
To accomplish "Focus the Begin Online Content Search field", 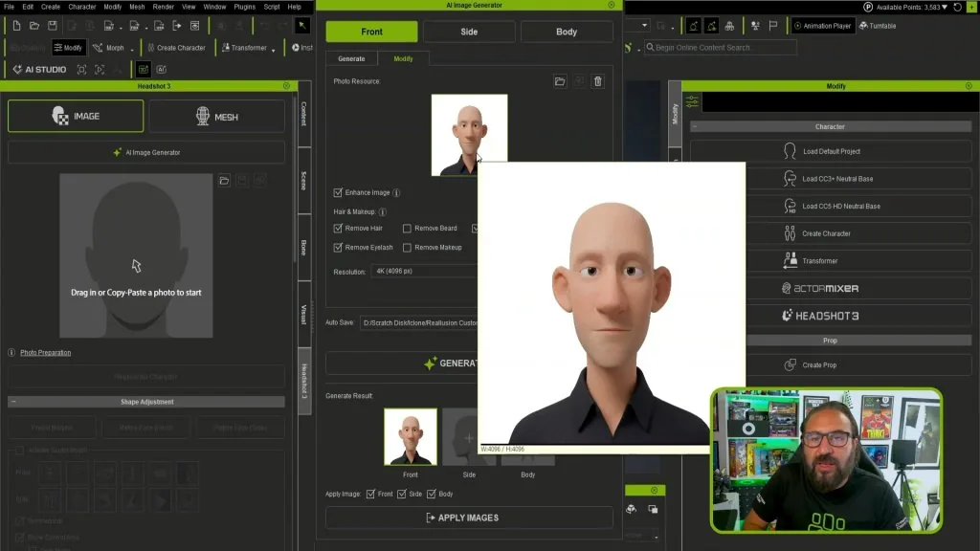I will point(721,48).
